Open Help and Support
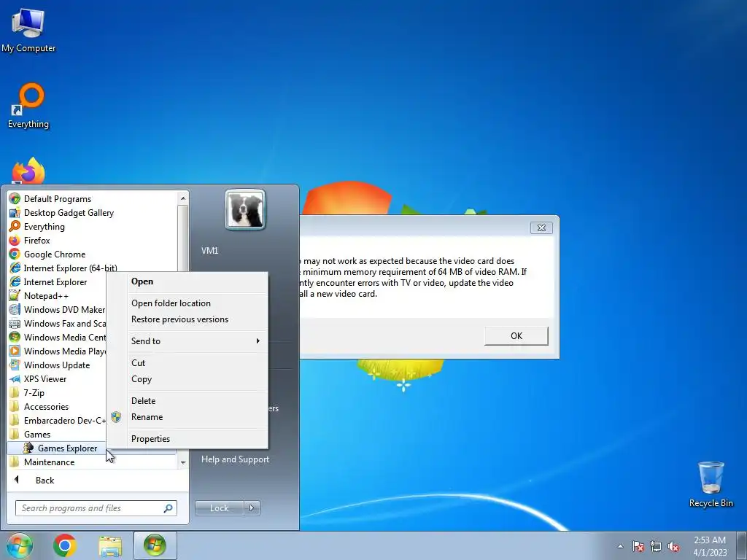Image resolution: width=747 pixels, height=560 pixels. [x=235, y=459]
